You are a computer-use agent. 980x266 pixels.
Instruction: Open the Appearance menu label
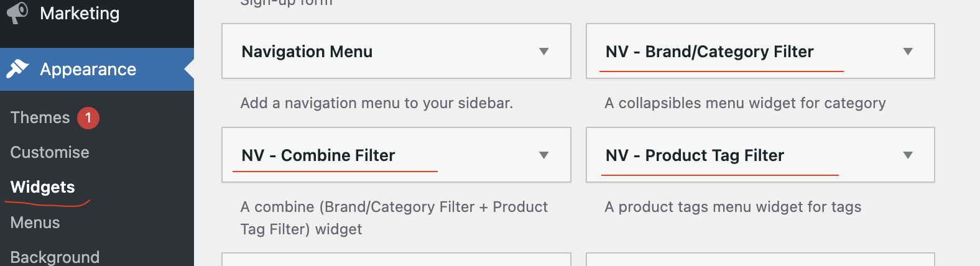click(x=88, y=69)
